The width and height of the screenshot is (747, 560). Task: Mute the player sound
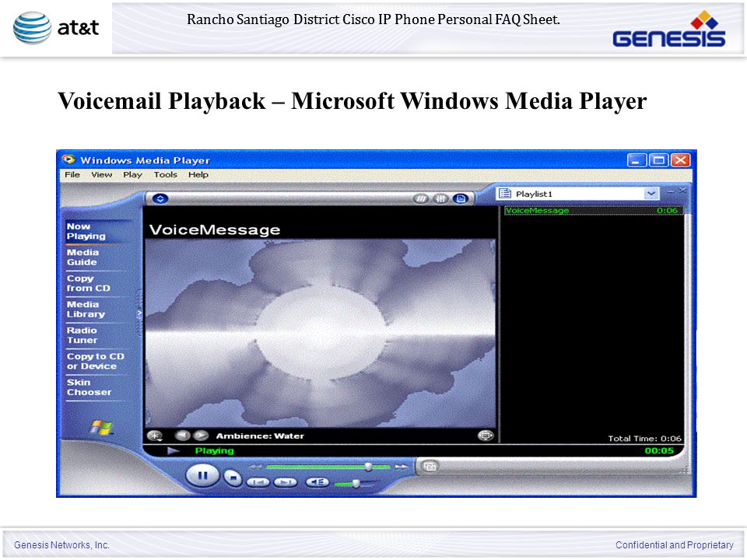pyautogui.click(x=317, y=482)
